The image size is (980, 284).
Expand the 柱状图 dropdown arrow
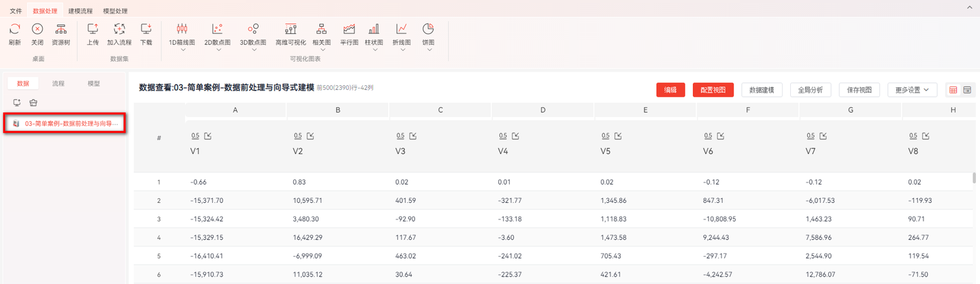click(374, 49)
